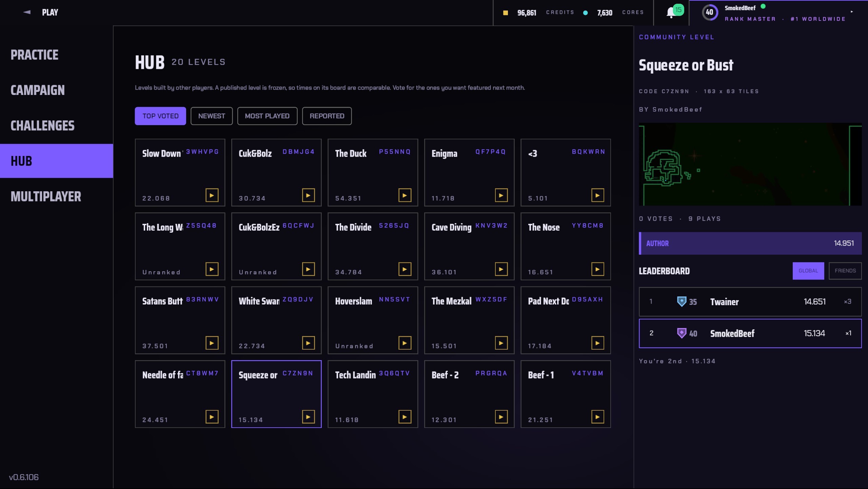Launch Hoverslam with its play icon
The image size is (868, 489).
coord(405,343)
